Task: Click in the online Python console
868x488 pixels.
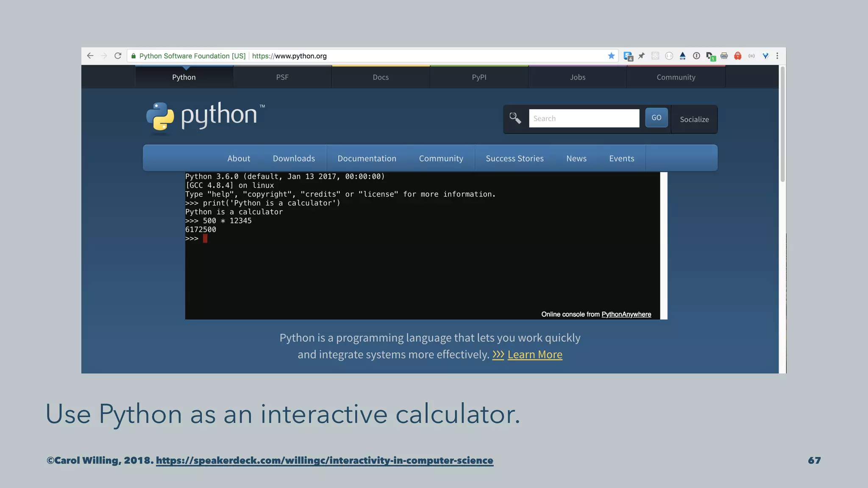Action: coord(422,246)
